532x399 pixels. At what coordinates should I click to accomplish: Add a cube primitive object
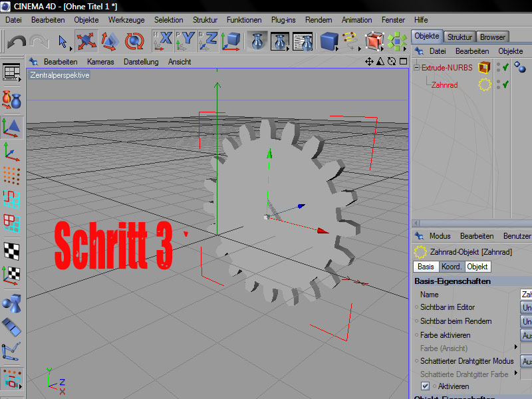[x=329, y=41]
